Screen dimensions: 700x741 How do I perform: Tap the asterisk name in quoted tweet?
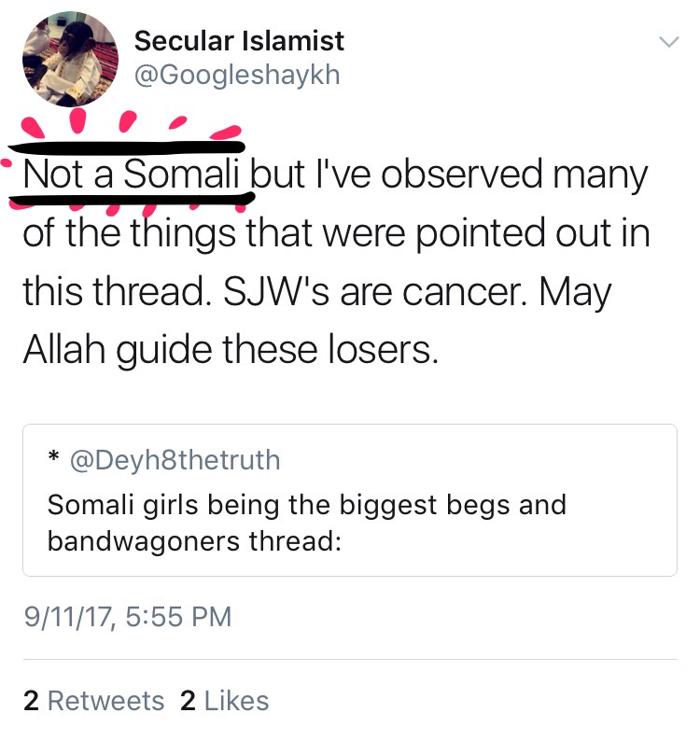click(x=53, y=459)
